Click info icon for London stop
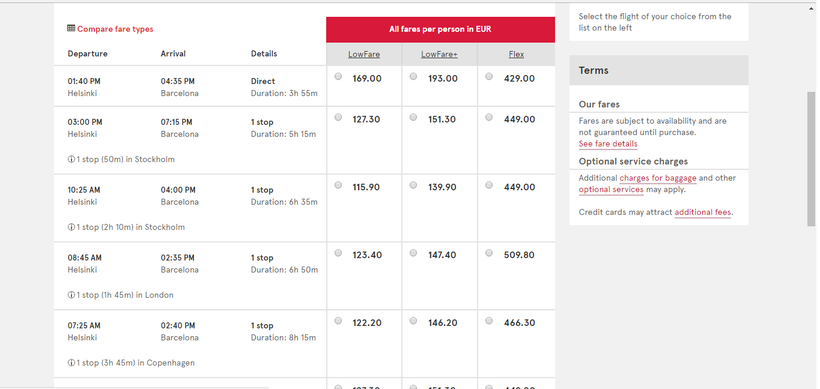The image size is (820, 389). (71, 295)
